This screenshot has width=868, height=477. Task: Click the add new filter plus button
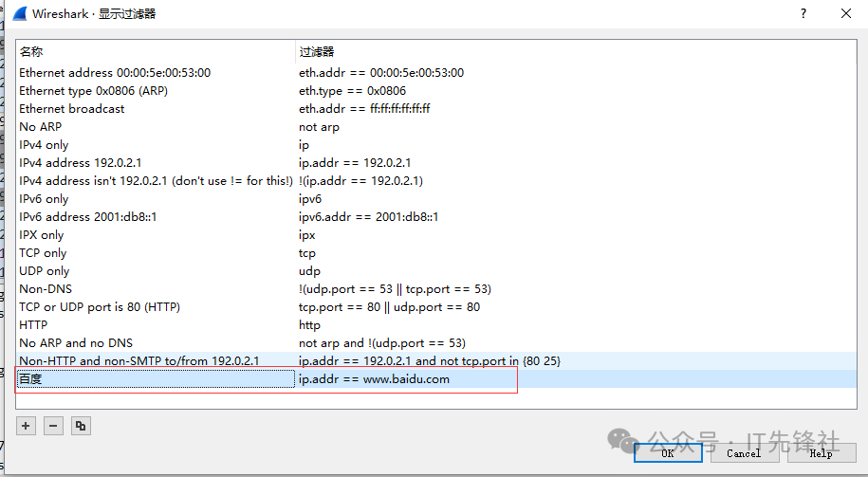26,426
